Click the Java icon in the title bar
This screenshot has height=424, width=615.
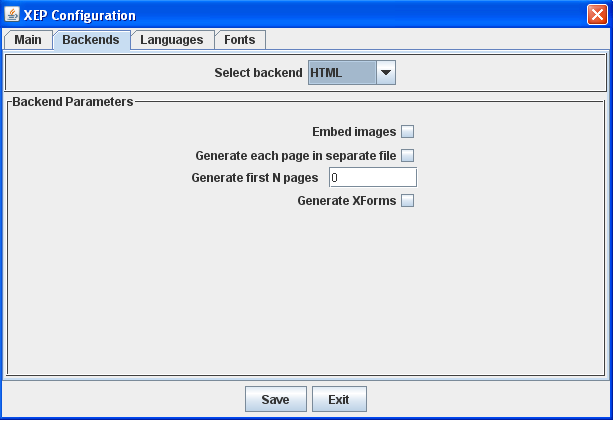point(12,15)
